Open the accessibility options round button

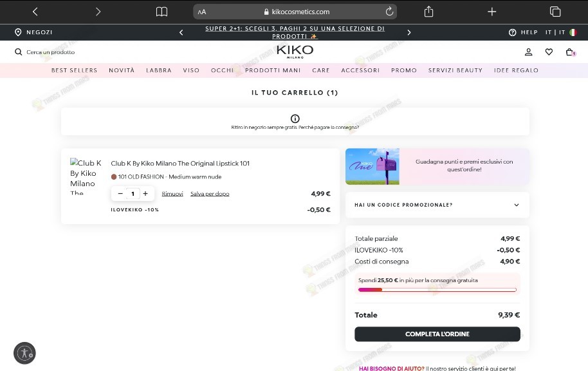(x=24, y=353)
